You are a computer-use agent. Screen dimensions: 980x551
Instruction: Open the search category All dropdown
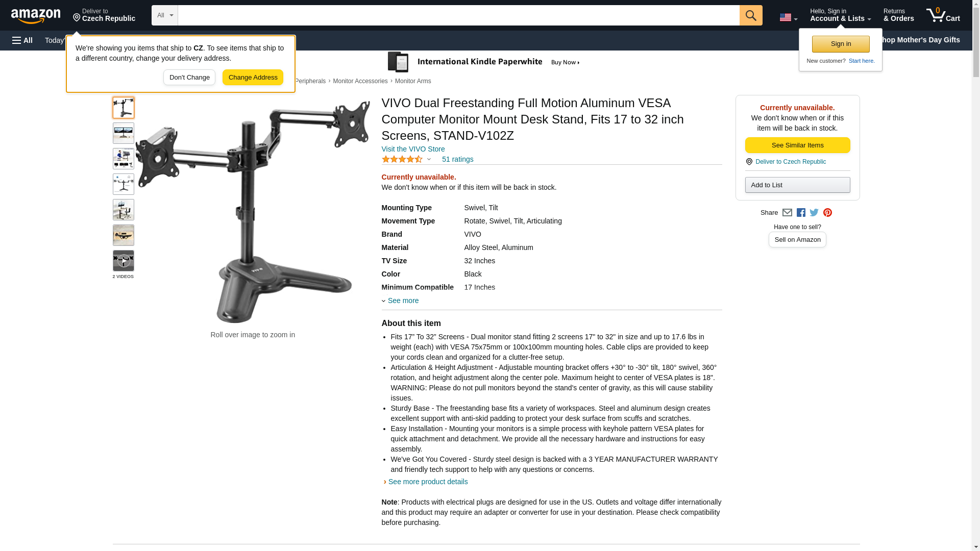click(x=165, y=15)
